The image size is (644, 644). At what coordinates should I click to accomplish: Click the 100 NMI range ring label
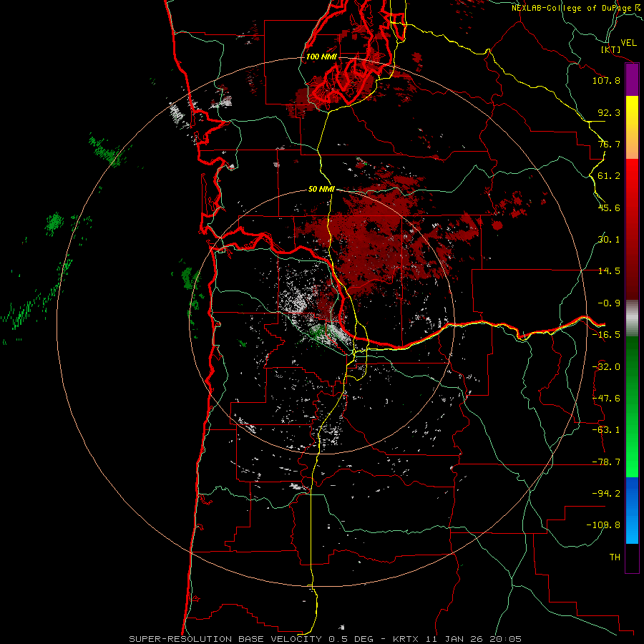coord(321,57)
